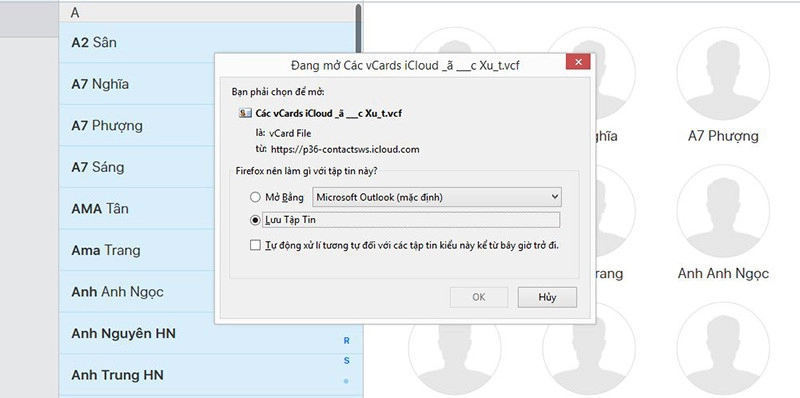Viewport: 800px width, 398px height.
Task: Click the Hủy button in dialog
Action: click(x=547, y=297)
